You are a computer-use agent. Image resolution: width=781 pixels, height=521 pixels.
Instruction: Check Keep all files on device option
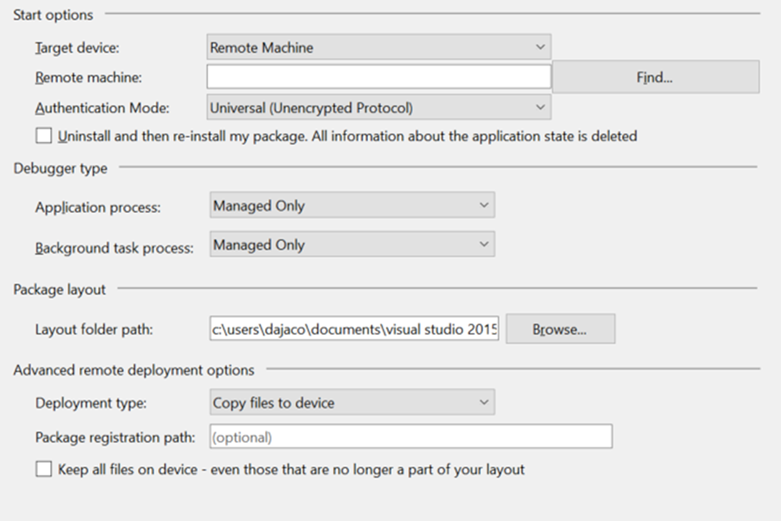tap(43, 469)
